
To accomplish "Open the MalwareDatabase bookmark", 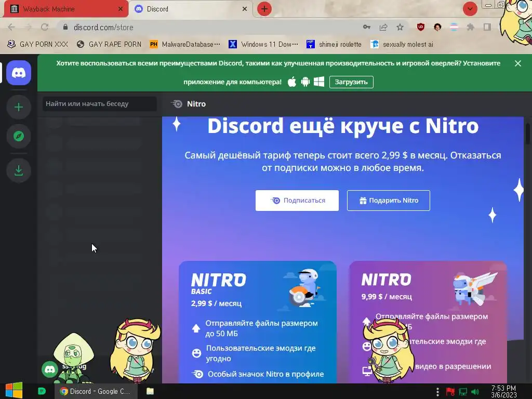I will pyautogui.click(x=184, y=44).
